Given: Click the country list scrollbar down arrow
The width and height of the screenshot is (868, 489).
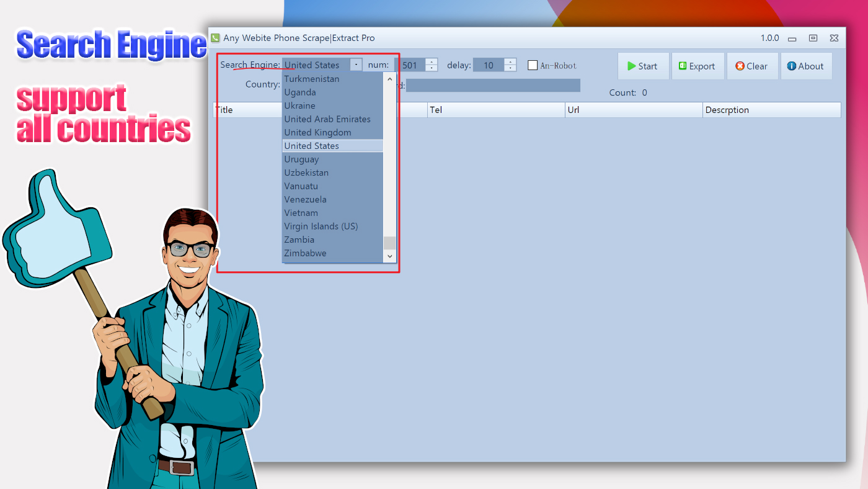Looking at the screenshot, I should click(x=389, y=256).
